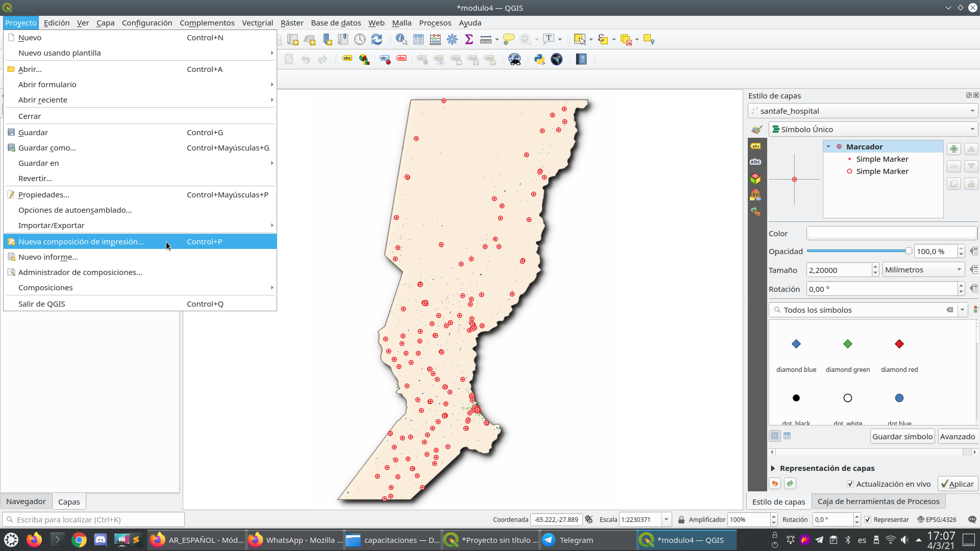Image resolution: width=980 pixels, height=551 pixels.
Task: Open the Python console icon
Action: [540, 59]
